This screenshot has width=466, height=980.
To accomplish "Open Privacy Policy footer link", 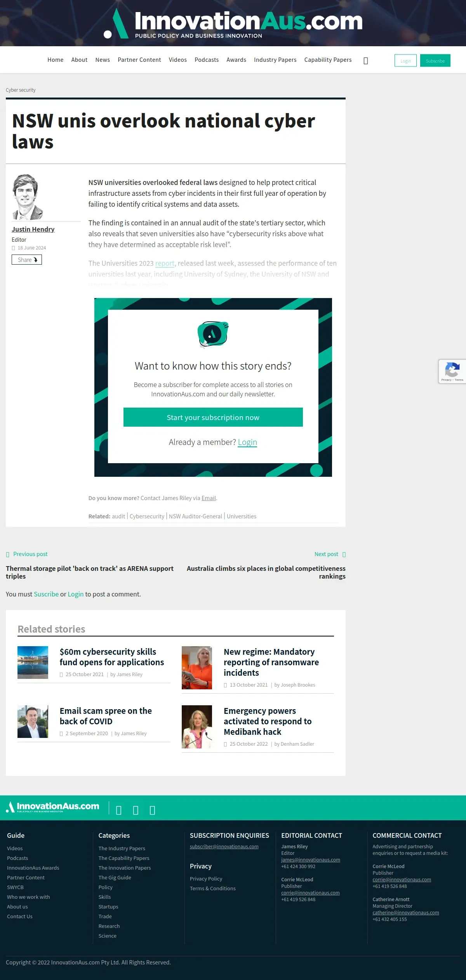I will click(x=206, y=879).
